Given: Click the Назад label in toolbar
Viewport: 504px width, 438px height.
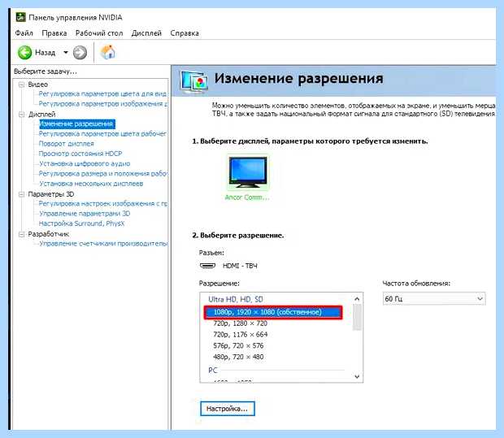Looking at the screenshot, I should click(45, 52).
